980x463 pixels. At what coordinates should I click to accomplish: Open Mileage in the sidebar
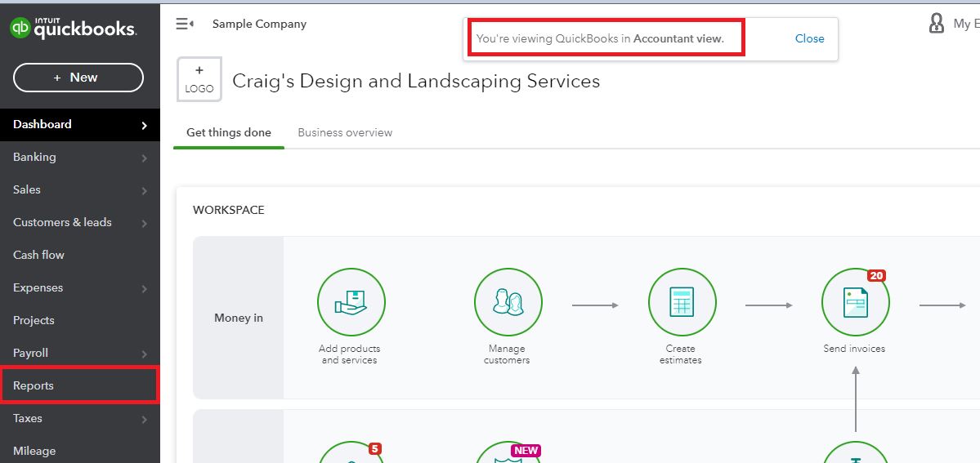tap(80, 451)
